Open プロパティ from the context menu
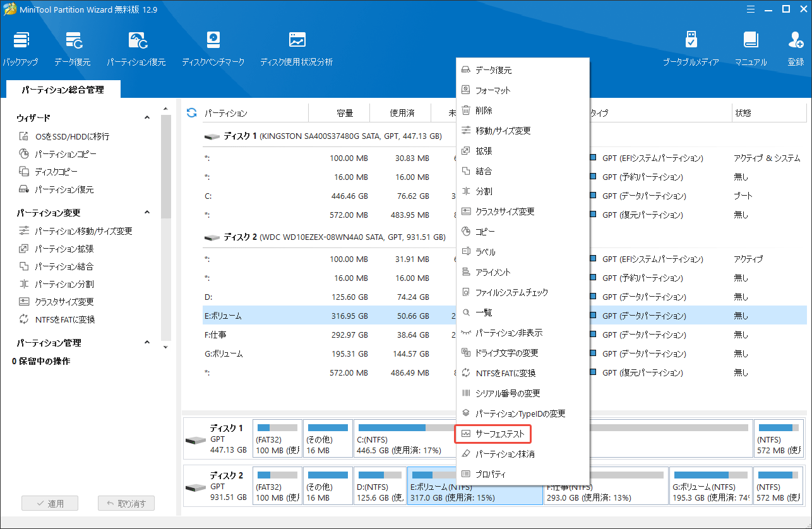The height and width of the screenshot is (529, 812). coord(523,474)
